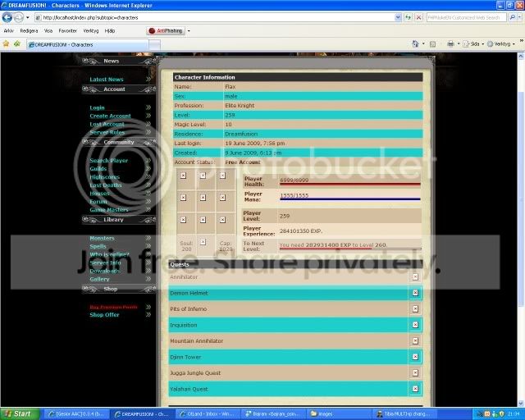Click the Player Health bar
This screenshot has width=525, height=420.
point(350,184)
